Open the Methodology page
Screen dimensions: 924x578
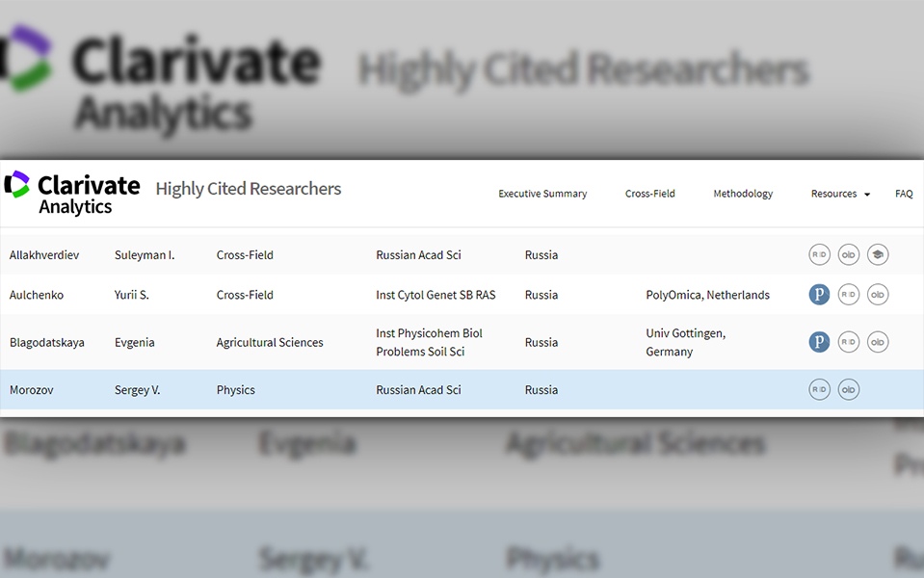click(743, 194)
